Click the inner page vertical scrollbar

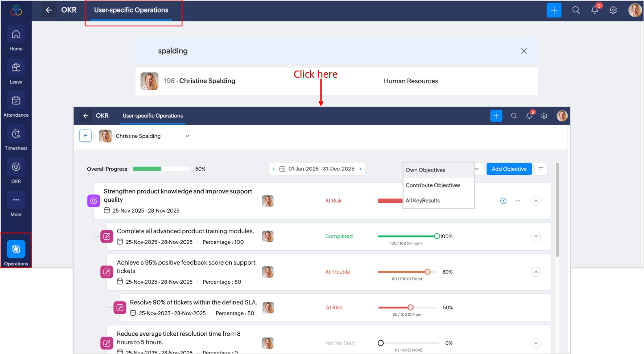(x=557, y=210)
